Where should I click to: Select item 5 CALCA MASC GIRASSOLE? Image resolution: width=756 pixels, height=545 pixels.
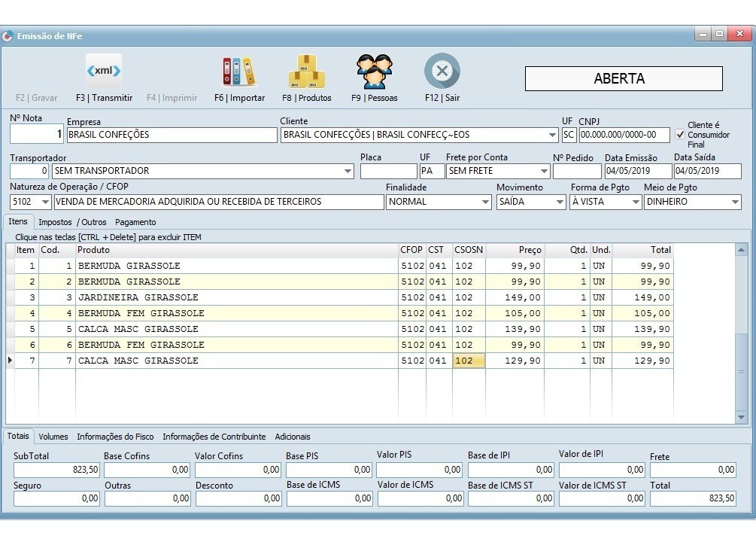344,329
